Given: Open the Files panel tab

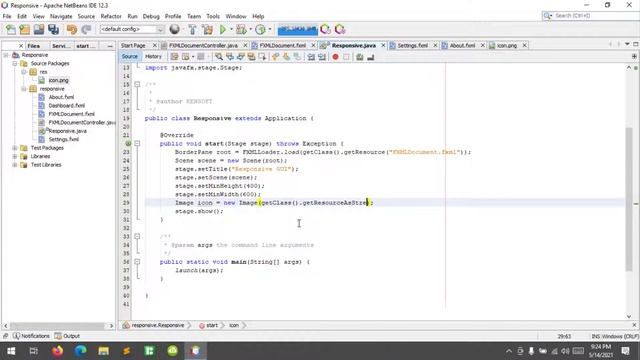Looking at the screenshot, I should [33, 46].
